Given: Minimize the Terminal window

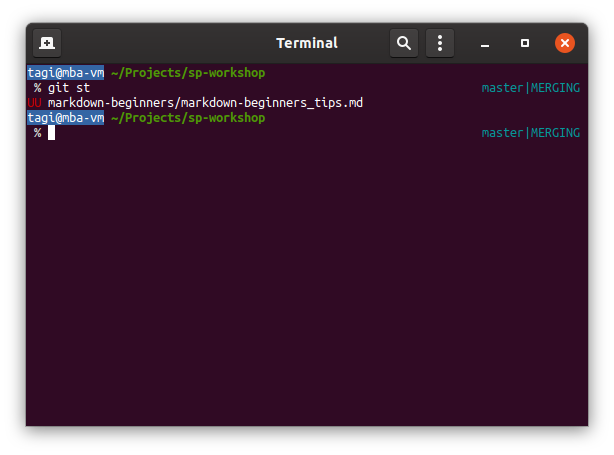Looking at the screenshot, I should click(x=485, y=43).
